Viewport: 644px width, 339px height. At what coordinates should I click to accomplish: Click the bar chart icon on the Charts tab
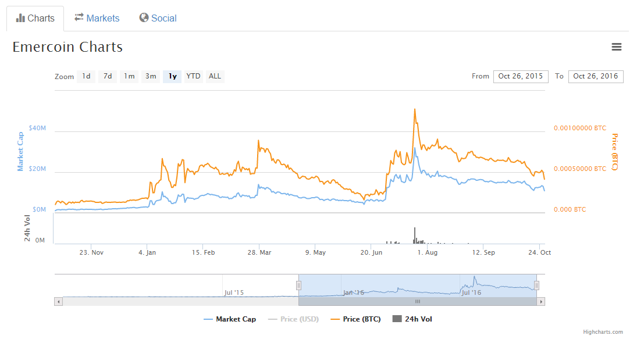pos(22,17)
